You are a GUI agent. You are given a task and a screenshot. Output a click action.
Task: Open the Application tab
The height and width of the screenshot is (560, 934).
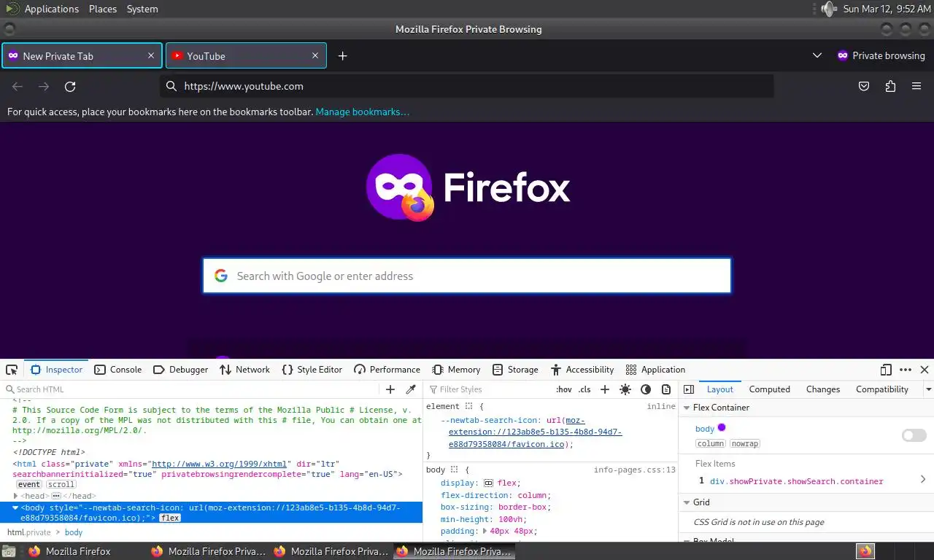click(x=655, y=370)
